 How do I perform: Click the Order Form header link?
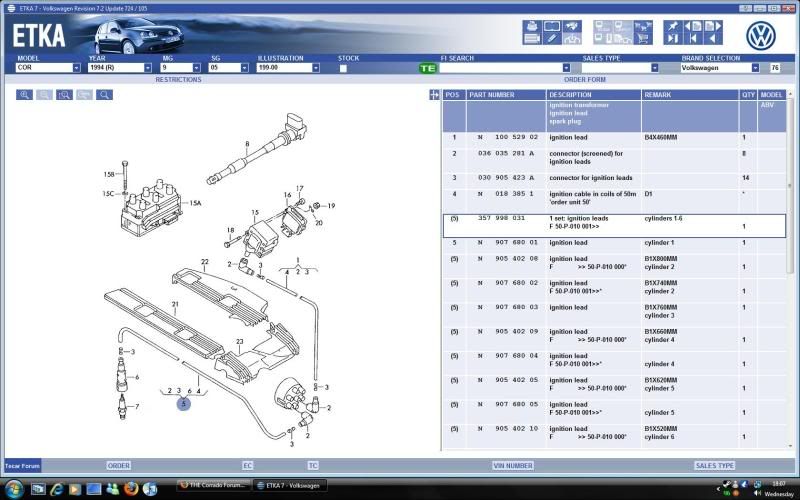[584, 79]
